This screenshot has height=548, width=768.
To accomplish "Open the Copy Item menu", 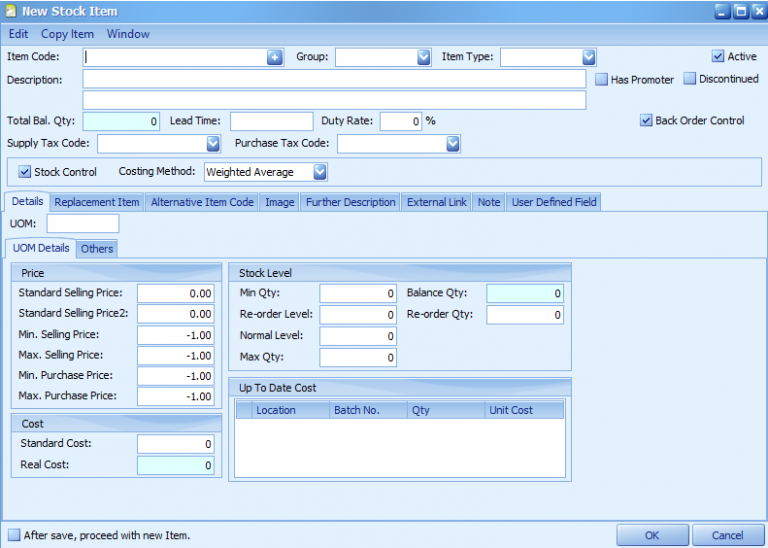I will point(67,34).
